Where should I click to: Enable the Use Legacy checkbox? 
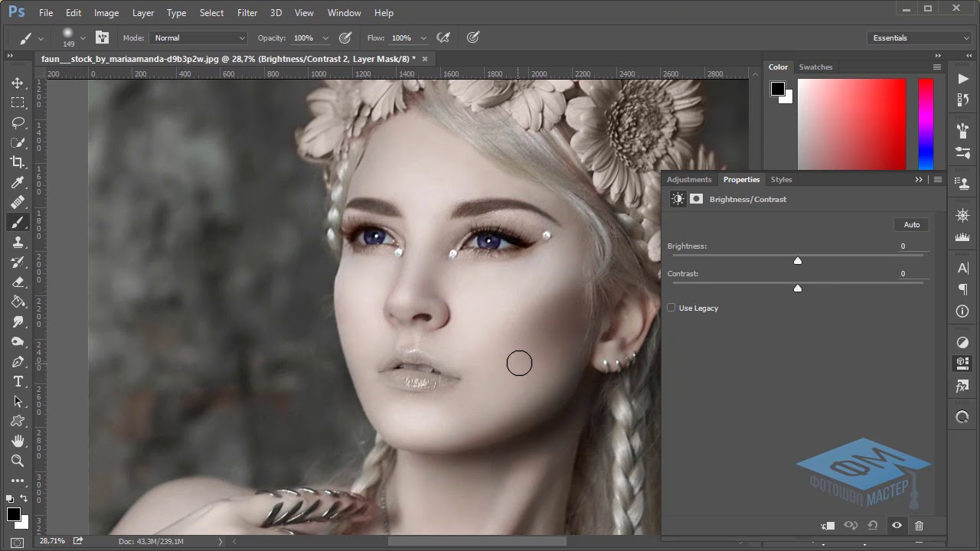click(671, 308)
